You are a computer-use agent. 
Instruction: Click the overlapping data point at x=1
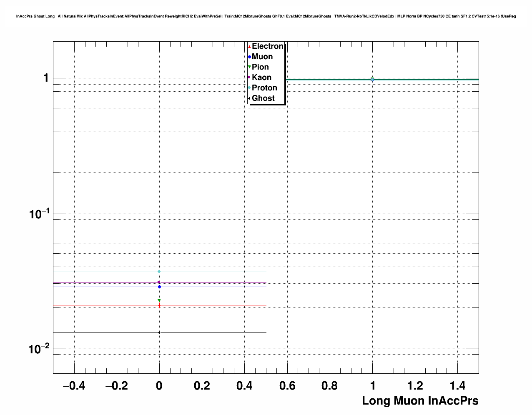(x=372, y=79)
